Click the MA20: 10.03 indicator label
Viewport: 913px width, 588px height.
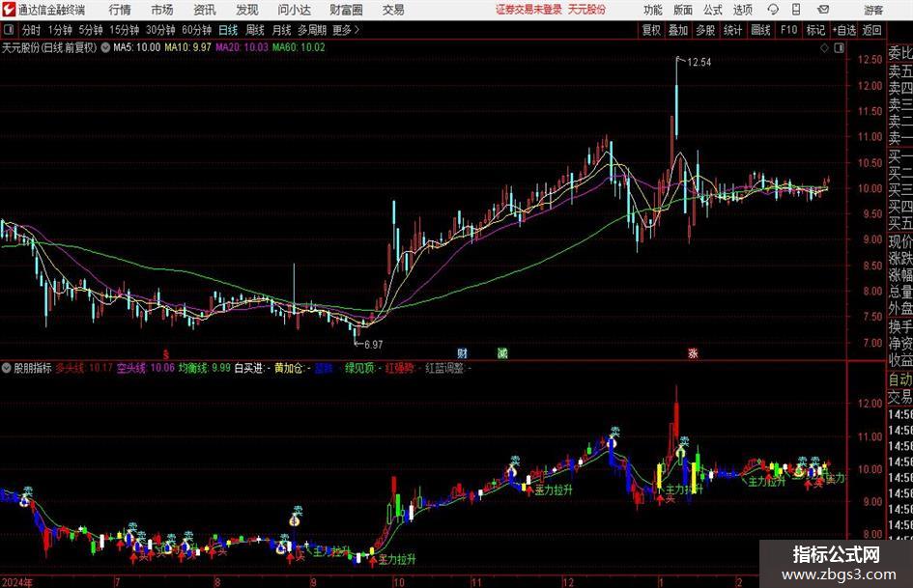[242, 47]
